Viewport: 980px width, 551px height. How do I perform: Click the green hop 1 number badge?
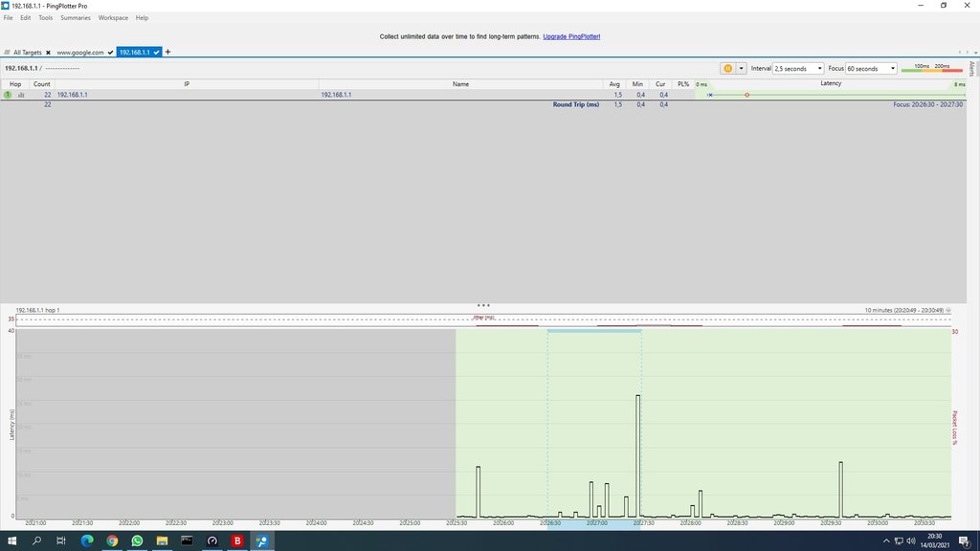point(8,95)
